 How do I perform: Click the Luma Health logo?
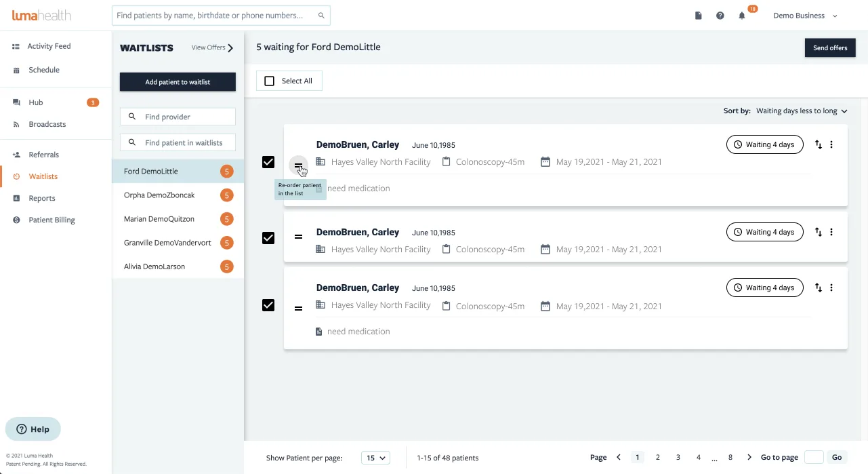(x=41, y=15)
